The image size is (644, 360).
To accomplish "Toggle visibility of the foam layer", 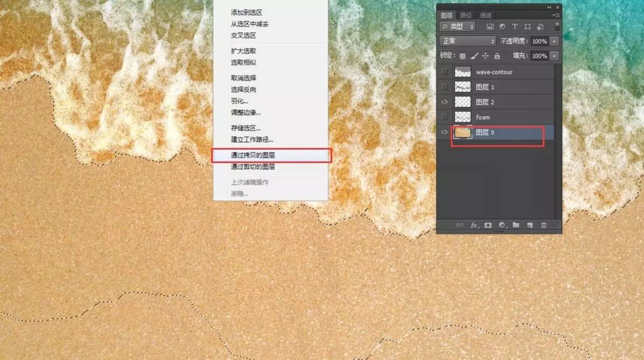I will click(444, 117).
